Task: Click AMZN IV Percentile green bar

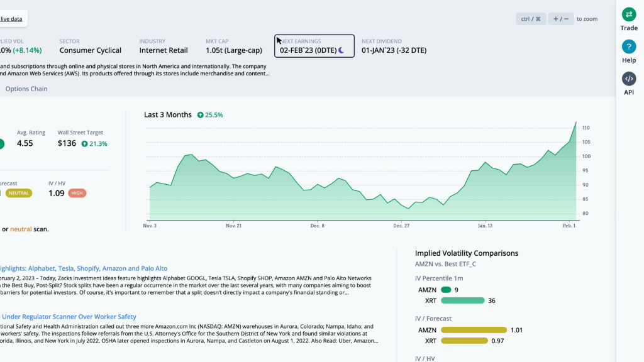Action: click(447, 290)
